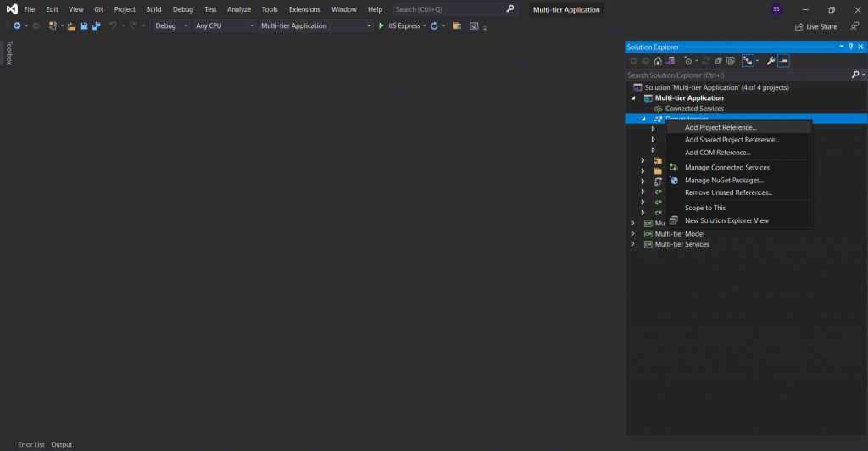Screen dimensions: 868x451
Task: Click the Show All Files icon
Action: 731,61
